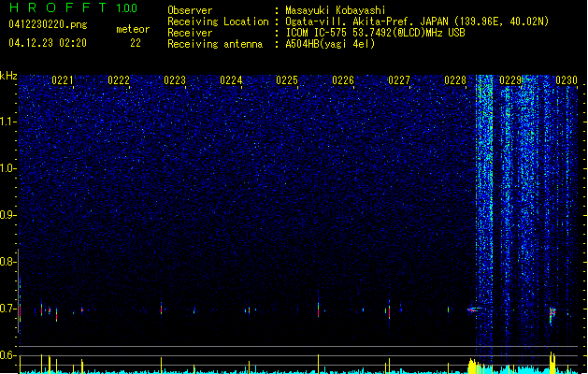Click the horizontal meteor echo streak before 0229
Image resolution: width=588 pixels, height=374 pixels.
click(475, 309)
